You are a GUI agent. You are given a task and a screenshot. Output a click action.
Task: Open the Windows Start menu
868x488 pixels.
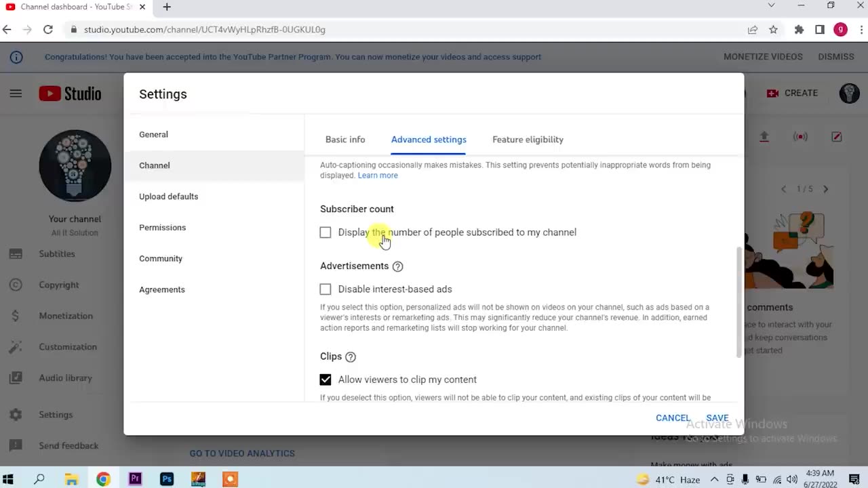tap(8, 479)
